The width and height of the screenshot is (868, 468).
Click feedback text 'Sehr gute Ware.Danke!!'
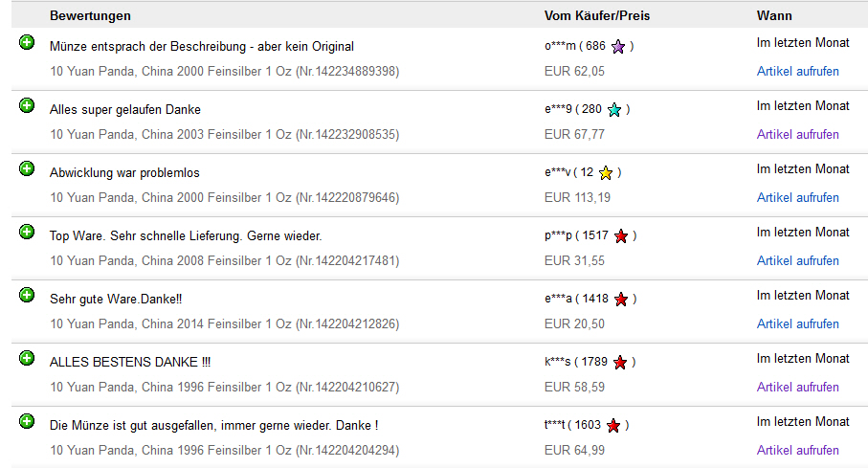(x=116, y=300)
